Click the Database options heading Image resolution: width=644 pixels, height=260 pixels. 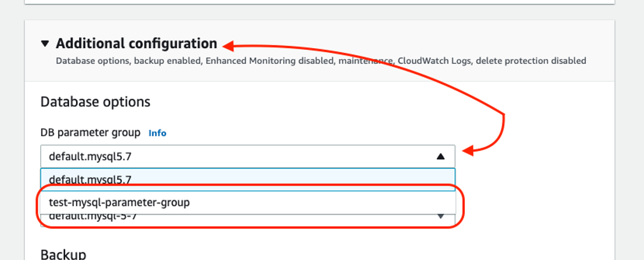coord(95,102)
